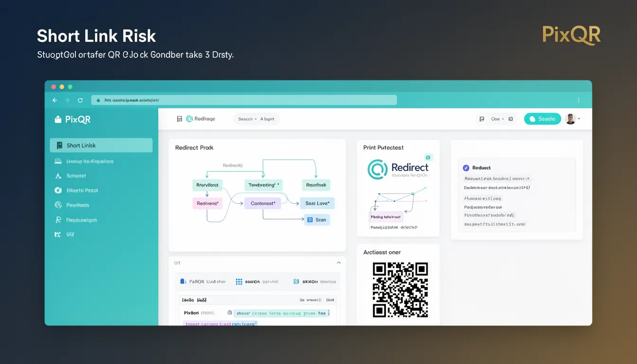Click the Print Putectest card heading

pos(383,147)
